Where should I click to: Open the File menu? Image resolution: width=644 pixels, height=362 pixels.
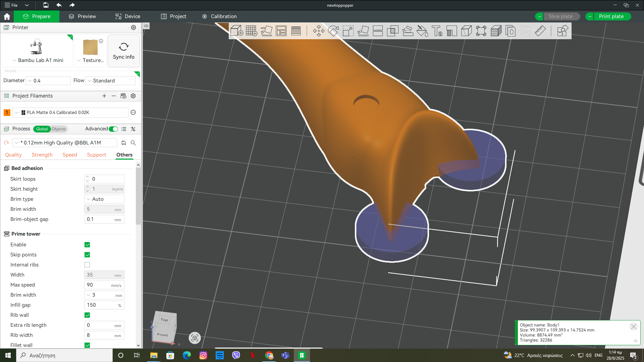point(11,5)
